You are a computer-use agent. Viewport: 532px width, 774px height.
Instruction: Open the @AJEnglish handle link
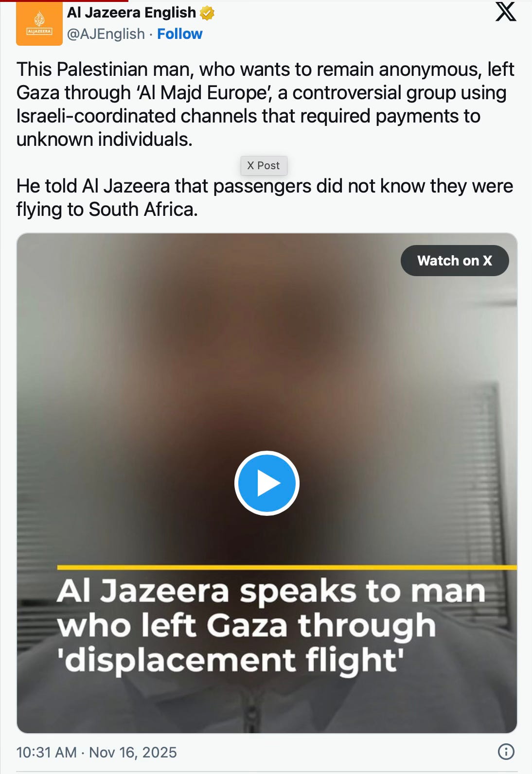pyautogui.click(x=106, y=34)
